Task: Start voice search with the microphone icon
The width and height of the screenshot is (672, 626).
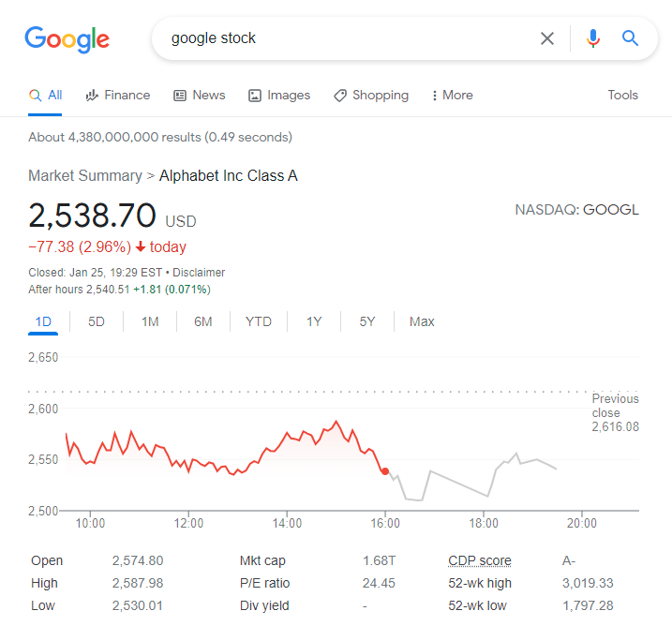Action: pos(592,38)
